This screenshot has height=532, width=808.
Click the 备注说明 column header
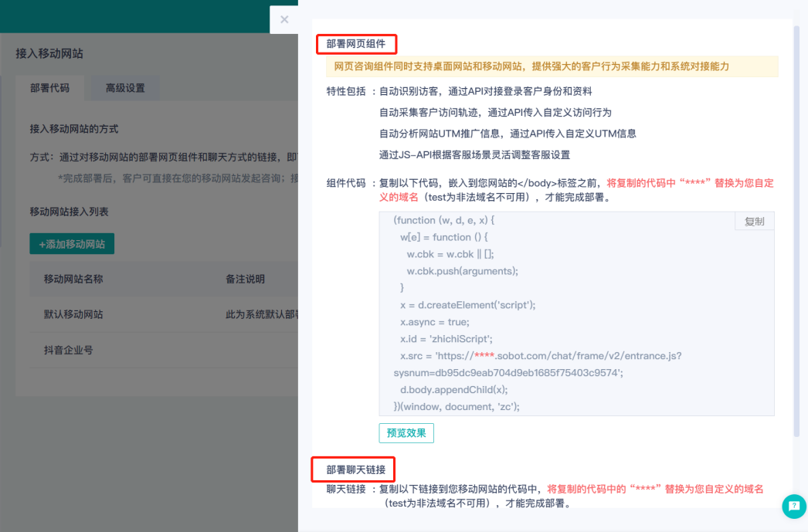pos(245,279)
